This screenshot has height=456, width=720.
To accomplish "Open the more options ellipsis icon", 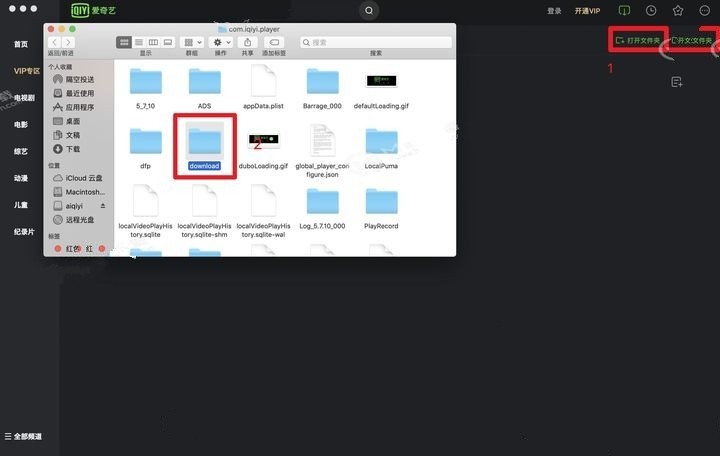I will click(x=703, y=10).
